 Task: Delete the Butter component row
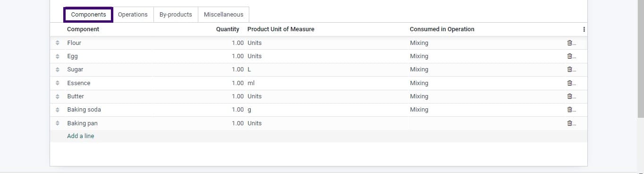pyautogui.click(x=569, y=96)
